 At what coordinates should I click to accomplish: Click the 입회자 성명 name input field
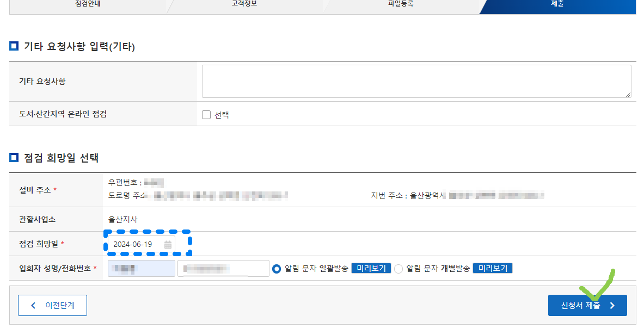coord(142,269)
